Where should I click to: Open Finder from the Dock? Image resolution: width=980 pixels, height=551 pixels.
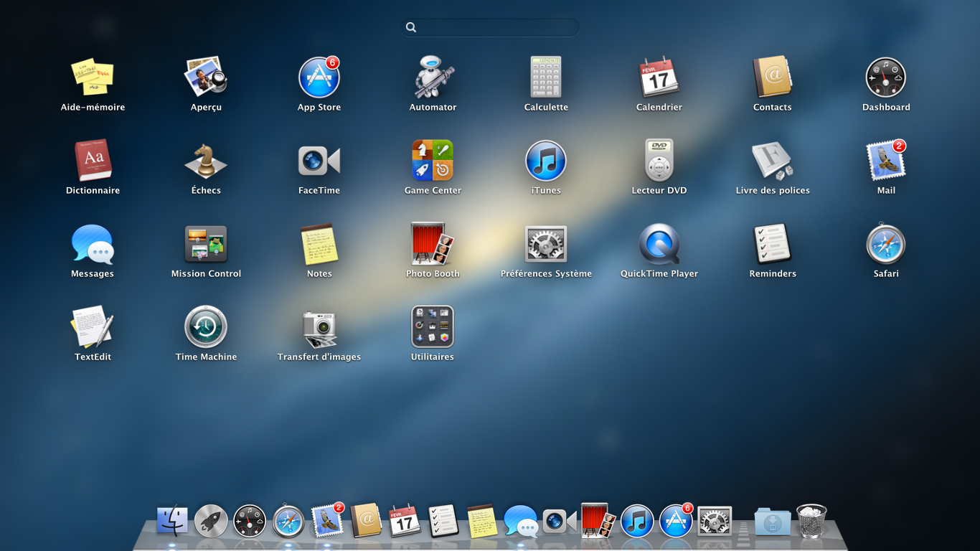point(172,522)
